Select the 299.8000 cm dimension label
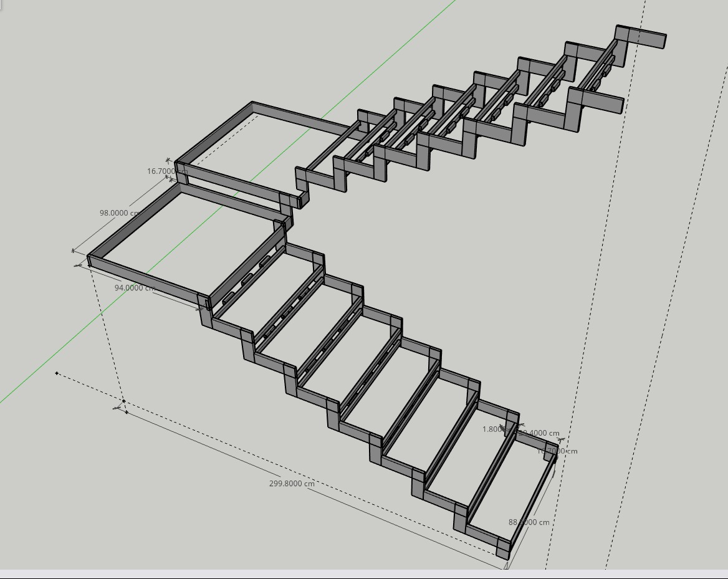This screenshot has height=579, width=728. (x=292, y=484)
